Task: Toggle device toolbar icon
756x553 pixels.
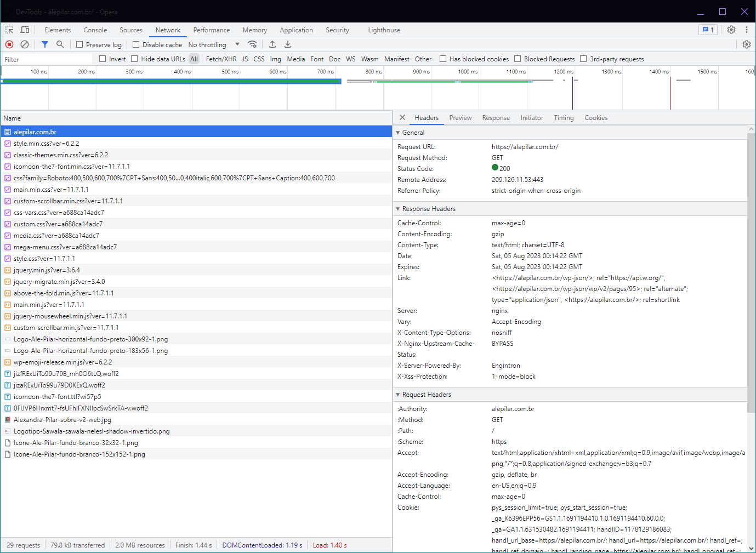Action: click(x=25, y=30)
